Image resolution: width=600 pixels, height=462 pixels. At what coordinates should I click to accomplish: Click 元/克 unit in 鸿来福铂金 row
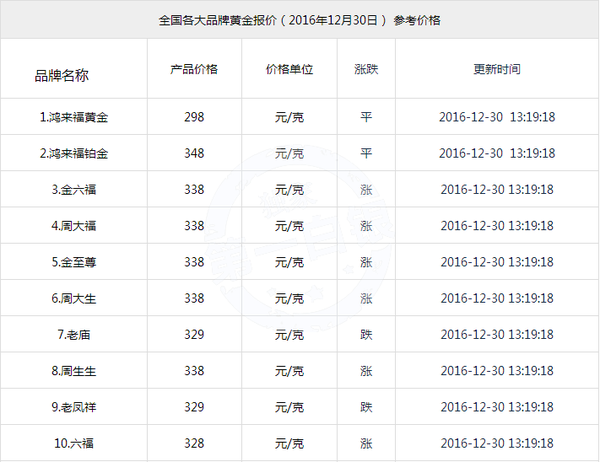tap(289, 153)
